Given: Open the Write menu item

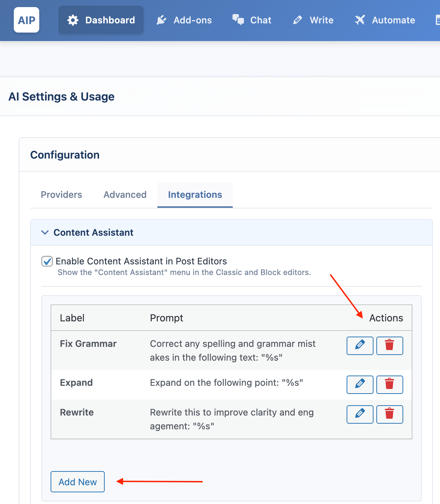Looking at the screenshot, I should [313, 20].
